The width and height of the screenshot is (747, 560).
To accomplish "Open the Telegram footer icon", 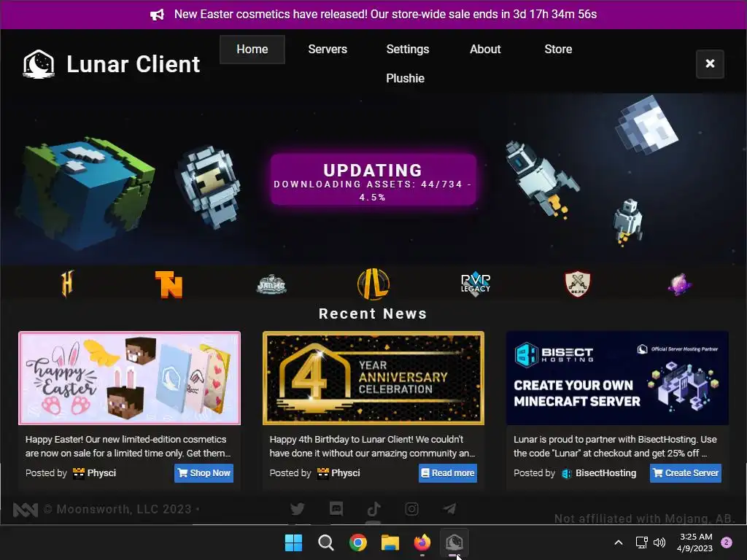I will 449,509.
